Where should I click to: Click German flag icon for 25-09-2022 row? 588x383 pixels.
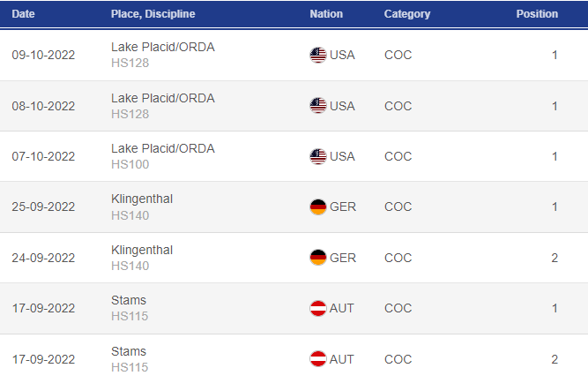coord(318,207)
